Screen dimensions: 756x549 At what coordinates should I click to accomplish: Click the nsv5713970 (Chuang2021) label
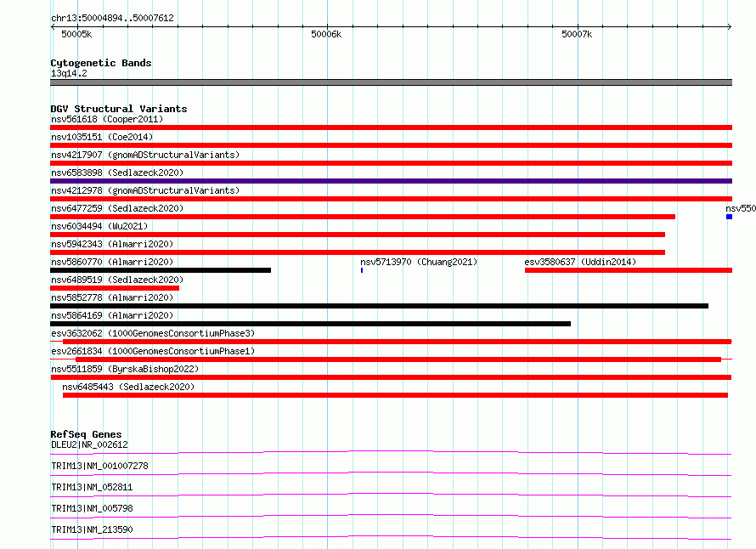click(419, 262)
